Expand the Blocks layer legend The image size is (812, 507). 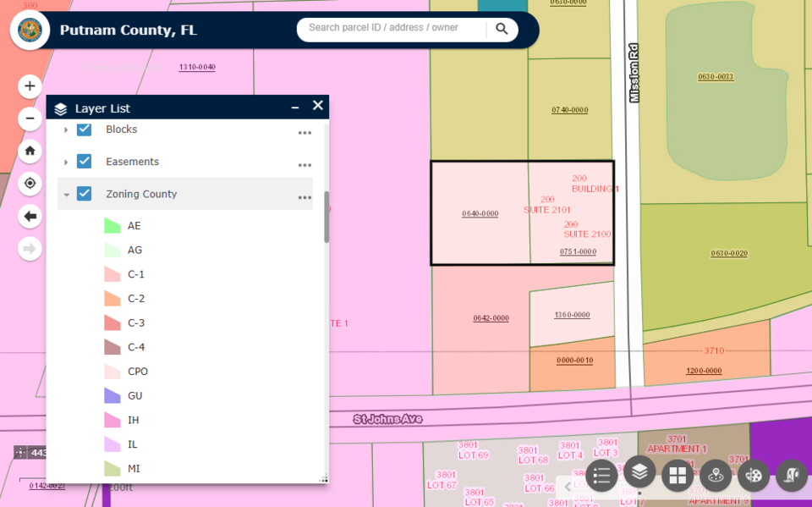point(66,130)
